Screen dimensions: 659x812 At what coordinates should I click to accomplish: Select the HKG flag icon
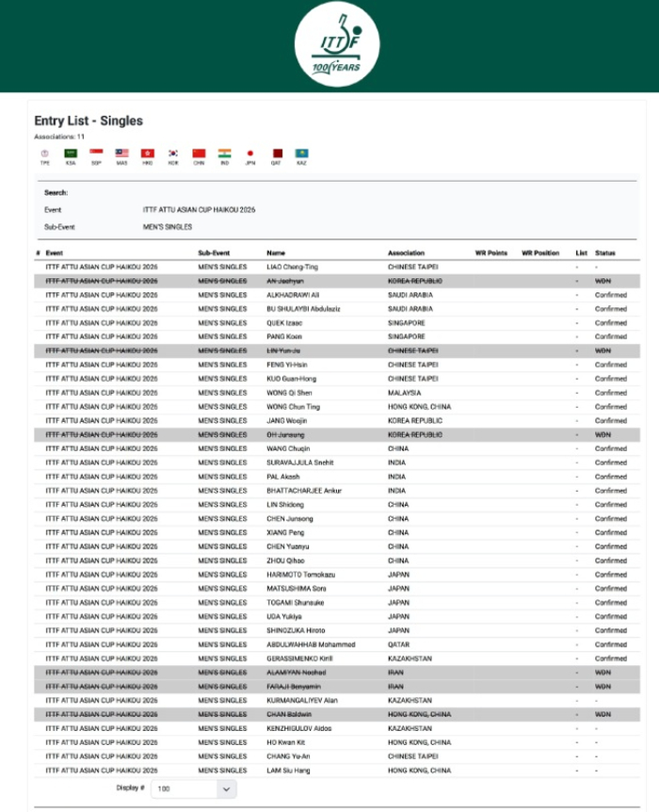tap(148, 154)
